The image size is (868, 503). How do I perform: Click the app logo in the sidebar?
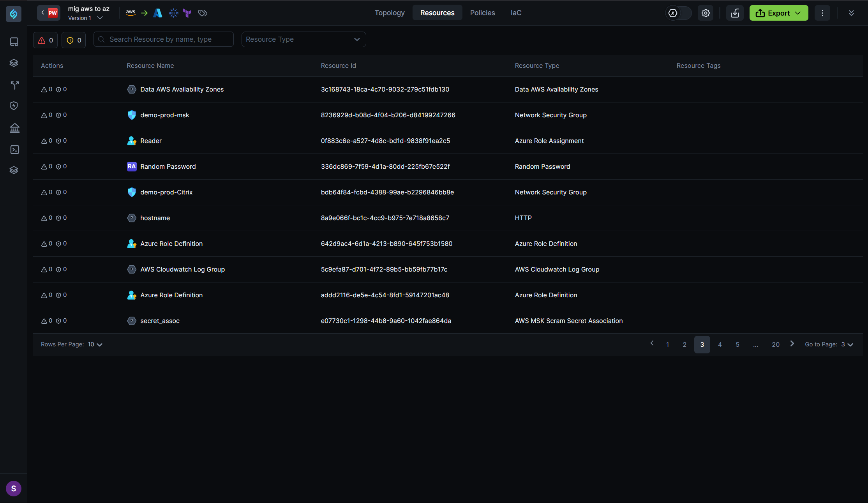coord(14,14)
